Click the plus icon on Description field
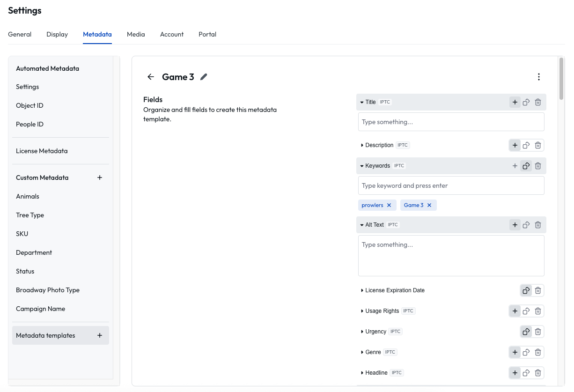 [515, 145]
